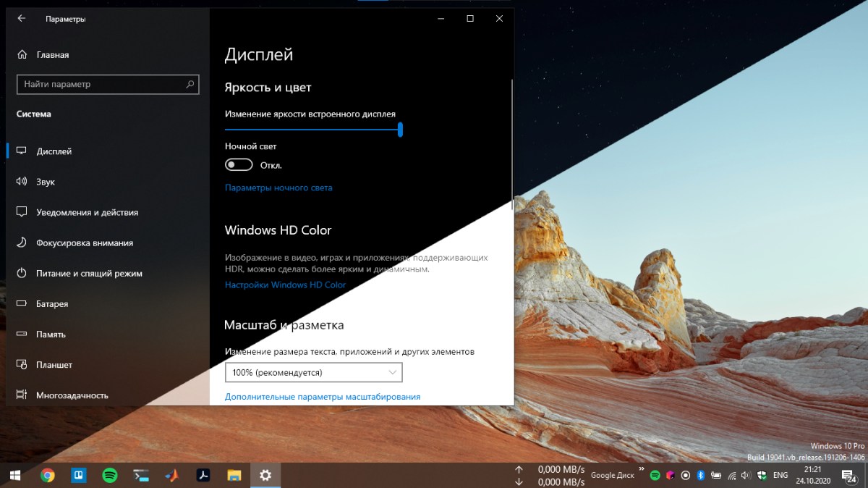The height and width of the screenshot is (488, 868).
Task: Open Adobe Acrobat Reader from the taskbar
Action: pos(203,476)
